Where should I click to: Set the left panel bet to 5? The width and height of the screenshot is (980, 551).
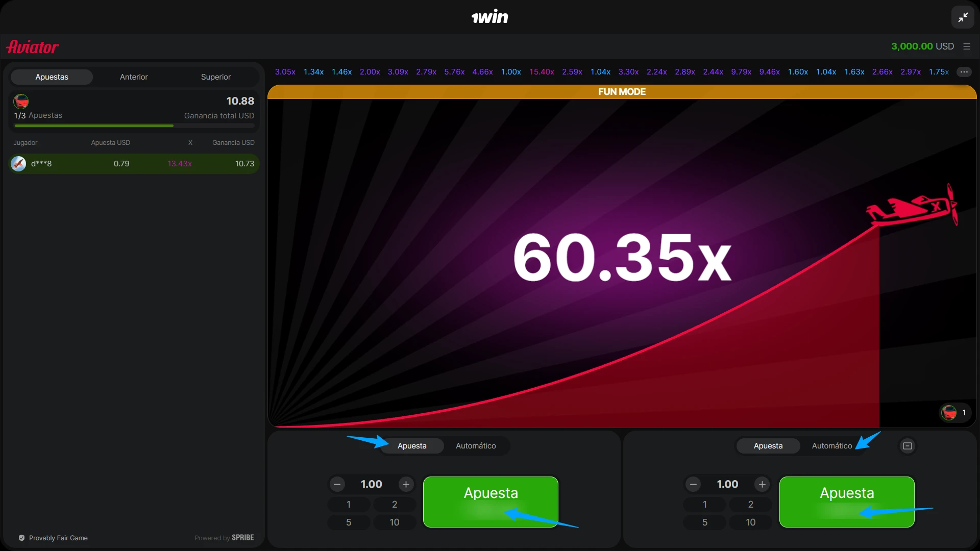coord(349,522)
